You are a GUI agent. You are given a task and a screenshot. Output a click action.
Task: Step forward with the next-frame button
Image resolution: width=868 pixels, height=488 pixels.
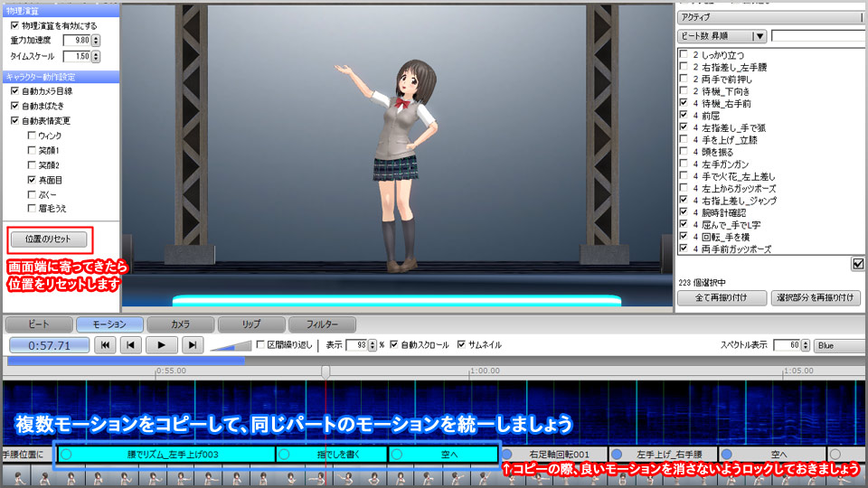click(x=192, y=344)
